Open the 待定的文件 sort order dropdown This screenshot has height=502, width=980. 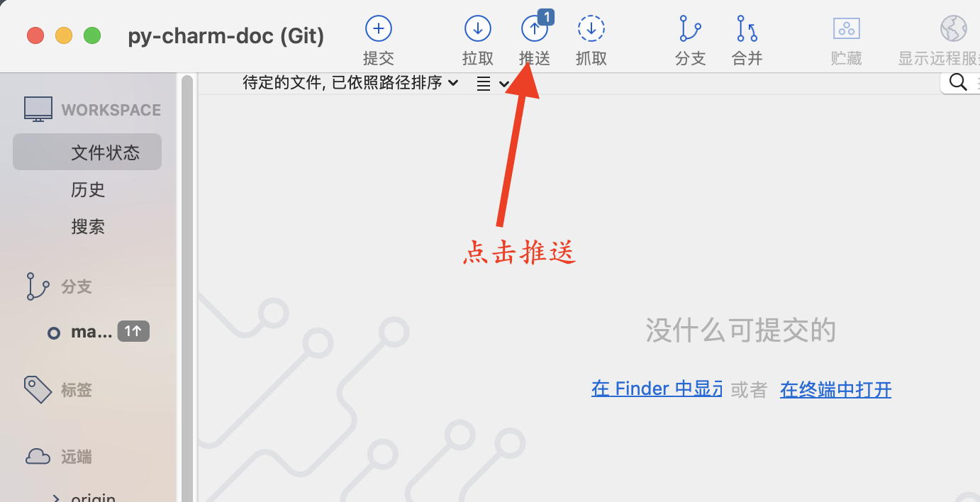tap(350, 83)
